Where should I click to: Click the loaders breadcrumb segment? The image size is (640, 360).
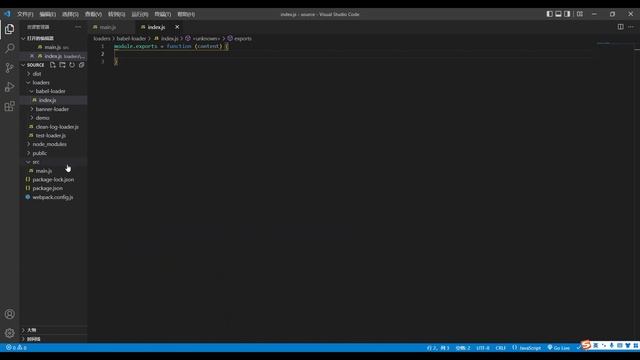102,38
